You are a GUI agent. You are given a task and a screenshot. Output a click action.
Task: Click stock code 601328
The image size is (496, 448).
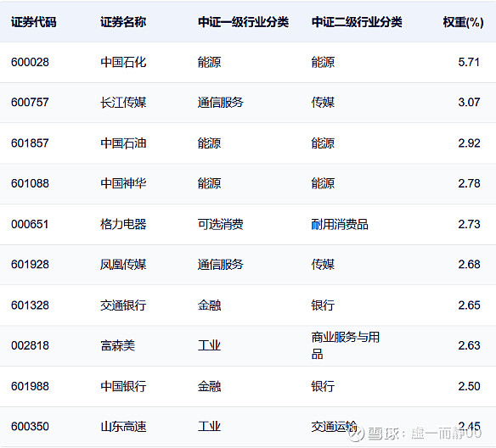(30, 305)
